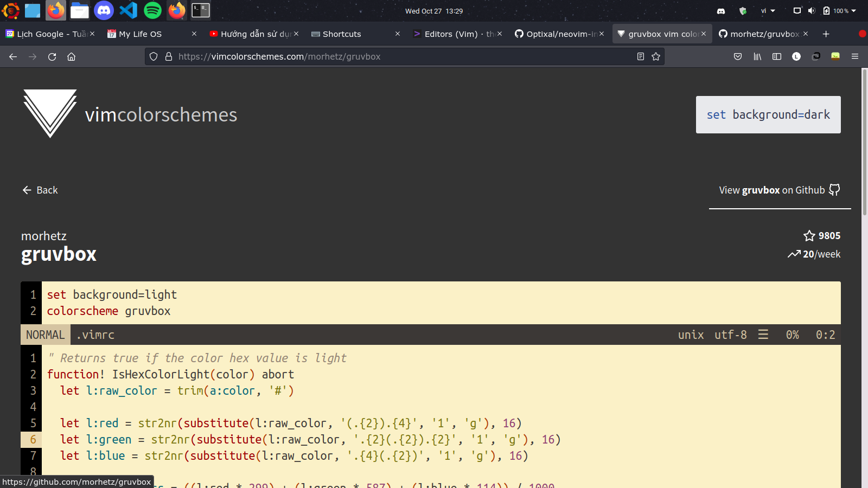Click the vimcolorschemes logo
The width and height of the screenshot is (868, 488).
[50, 113]
